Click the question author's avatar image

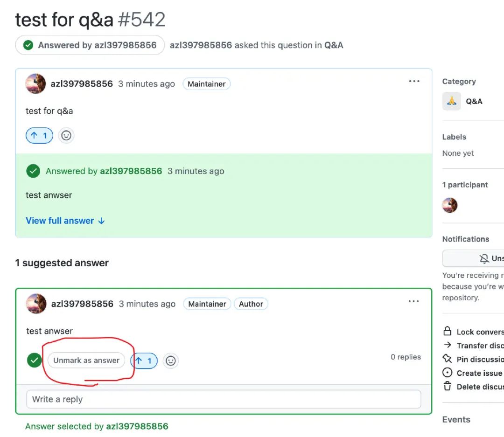point(35,83)
